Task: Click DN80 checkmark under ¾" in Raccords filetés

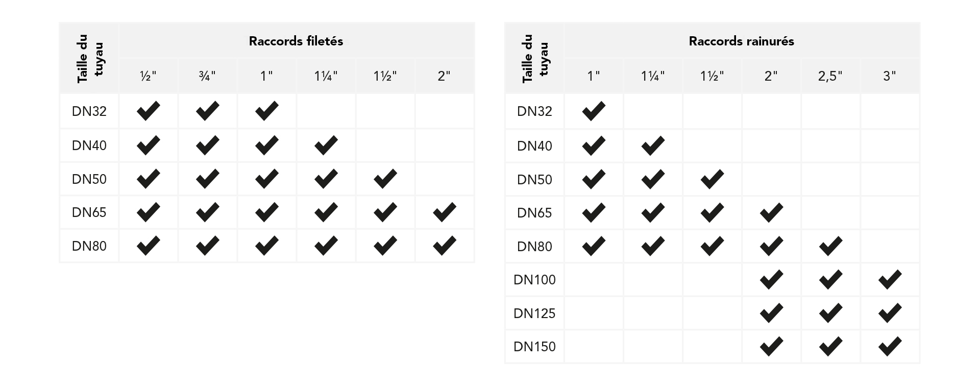Action: point(207,246)
